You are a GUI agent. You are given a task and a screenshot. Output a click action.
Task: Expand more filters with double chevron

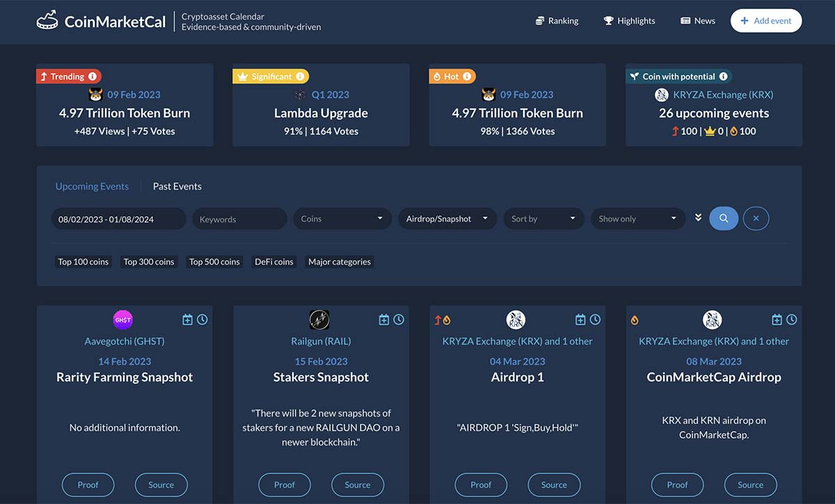pyautogui.click(x=698, y=218)
